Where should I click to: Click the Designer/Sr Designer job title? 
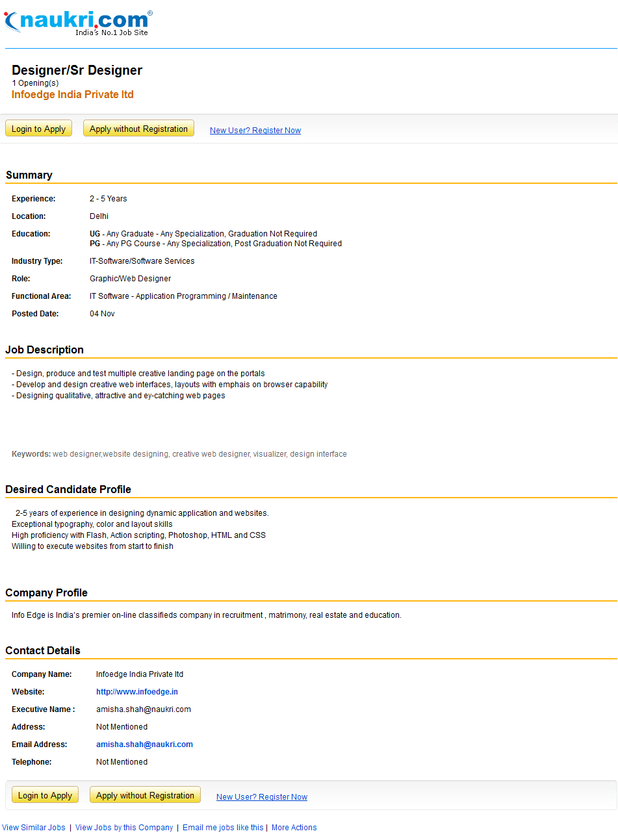pyautogui.click(x=77, y=70)
